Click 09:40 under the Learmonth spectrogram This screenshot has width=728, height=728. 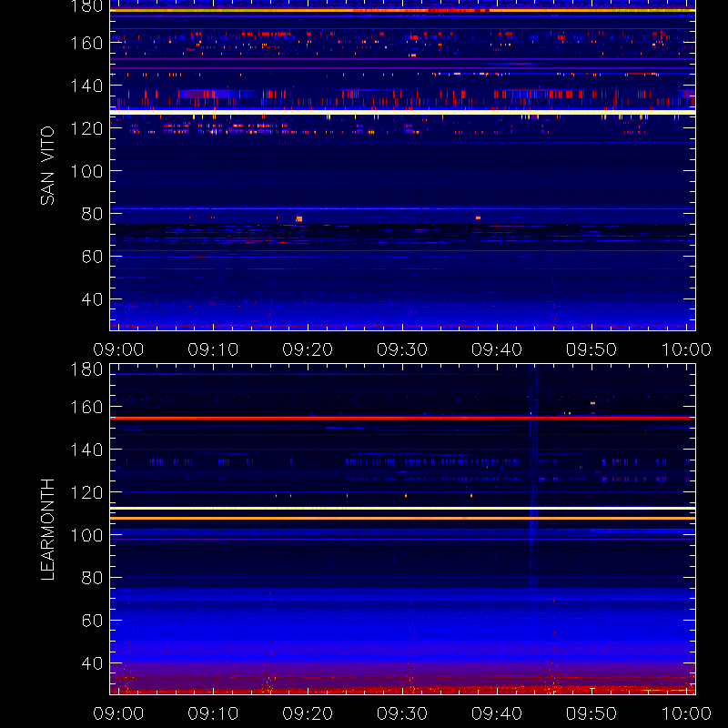pyautogui.click(x=497, y=713)
